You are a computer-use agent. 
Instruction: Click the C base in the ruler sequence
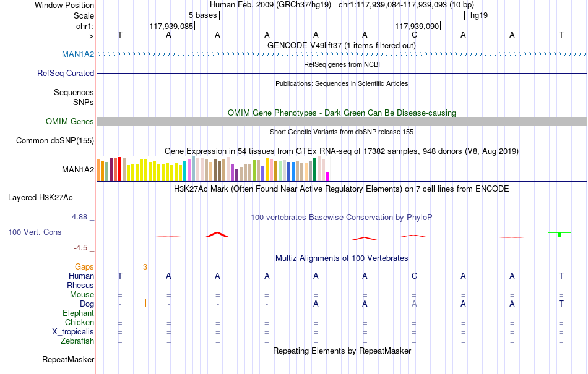(x=414, y=35)
